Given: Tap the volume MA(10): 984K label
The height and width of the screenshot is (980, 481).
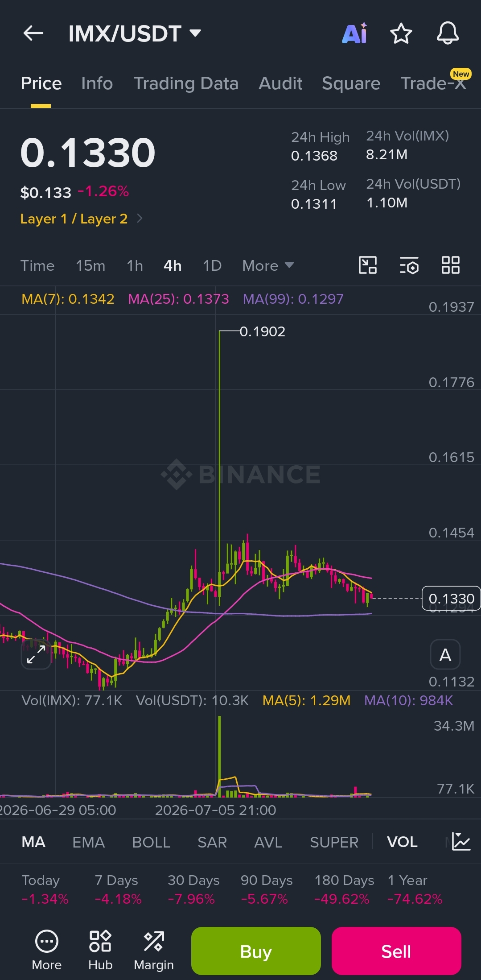Looking at the screenshot, I should (408, 700).
